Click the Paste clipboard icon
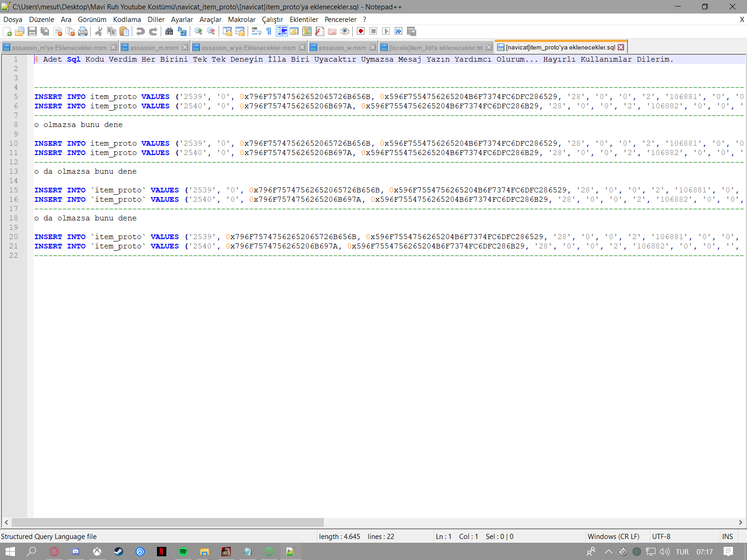747x560 pixels. pyautogui.click(x=124, y=31)
